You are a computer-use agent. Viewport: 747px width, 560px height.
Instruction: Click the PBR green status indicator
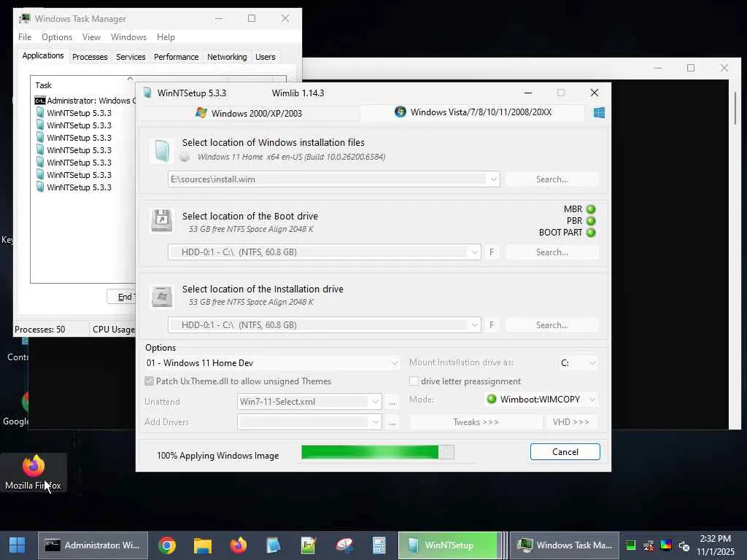(591, 221)
